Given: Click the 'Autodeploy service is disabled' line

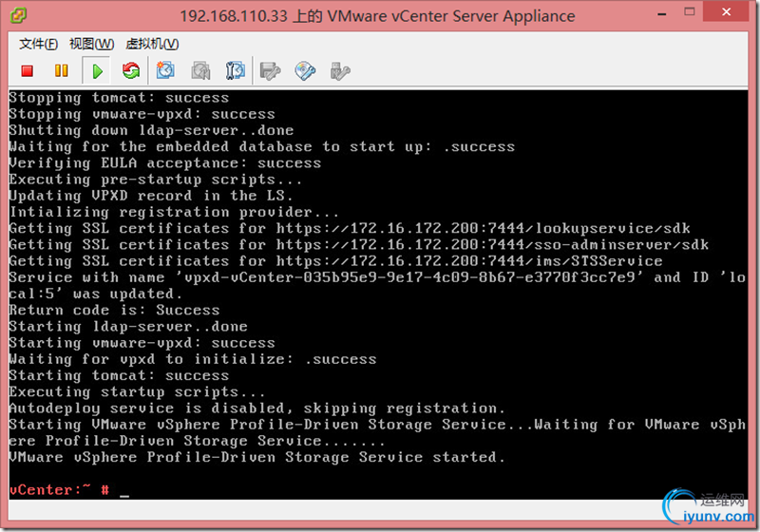Looking at the screenshot, I should click(x=256, y=408).
